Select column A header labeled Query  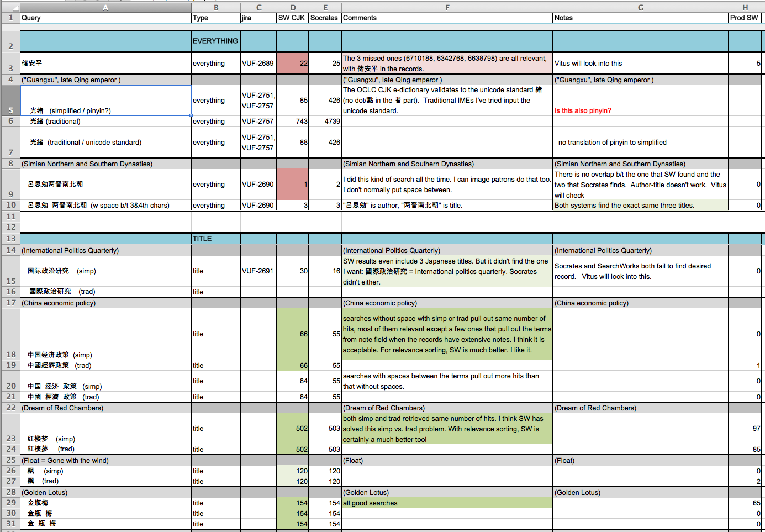(105, 8)
